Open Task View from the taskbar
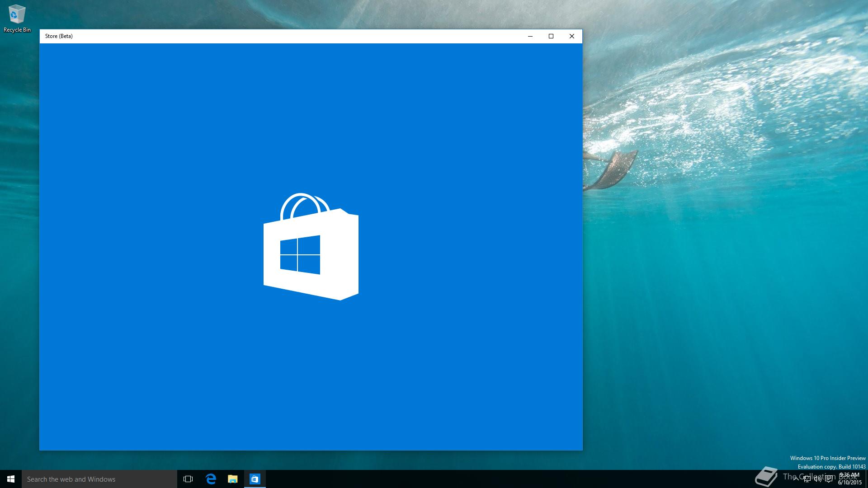The image size is (868, 488). click(188, 479)
